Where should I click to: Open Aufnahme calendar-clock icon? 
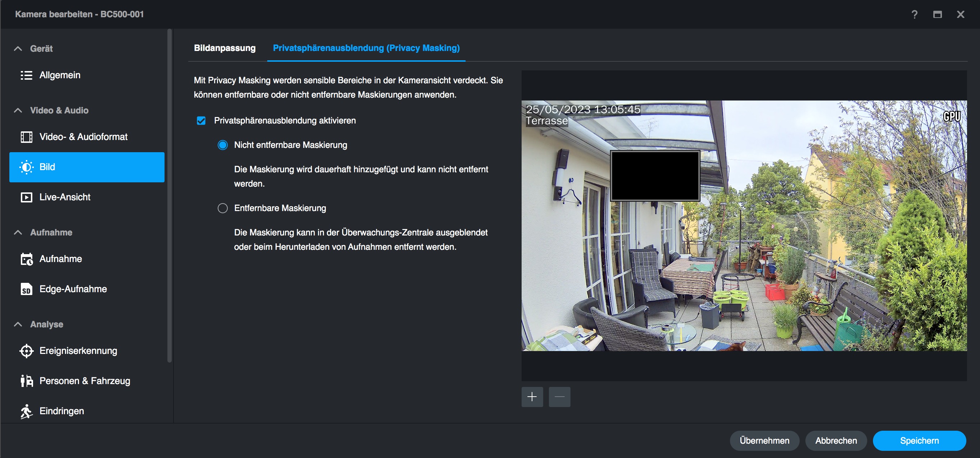coord(26,259)
